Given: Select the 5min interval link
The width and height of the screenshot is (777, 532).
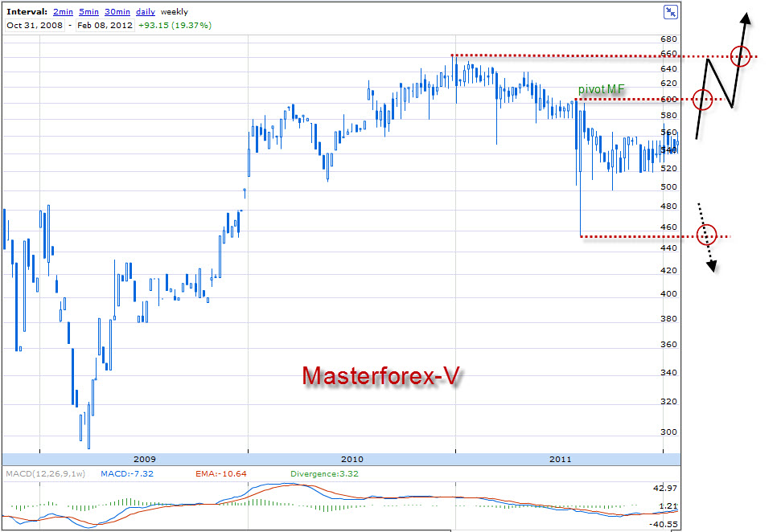Looking at the screenshot, I should (88, 11).
